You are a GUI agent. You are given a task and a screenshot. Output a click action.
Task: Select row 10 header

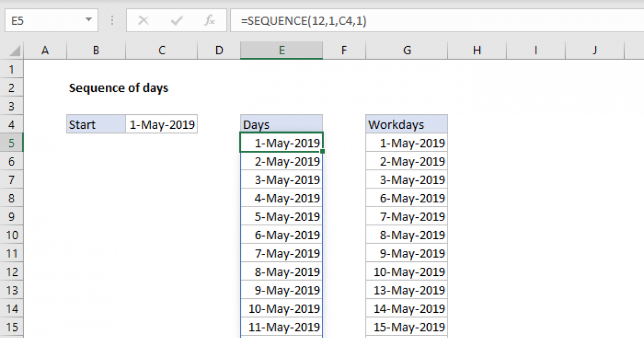tap(13, 235)
